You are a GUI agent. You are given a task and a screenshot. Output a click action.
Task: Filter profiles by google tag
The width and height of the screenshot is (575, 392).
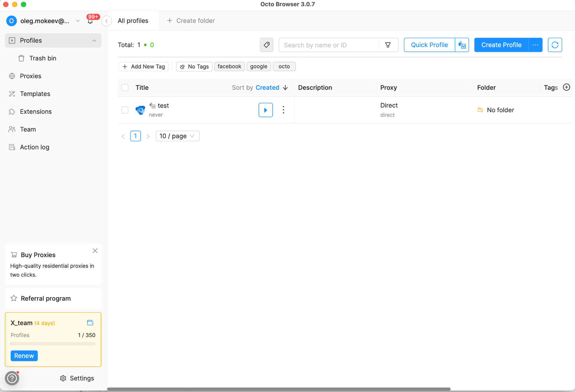point(259,67)
